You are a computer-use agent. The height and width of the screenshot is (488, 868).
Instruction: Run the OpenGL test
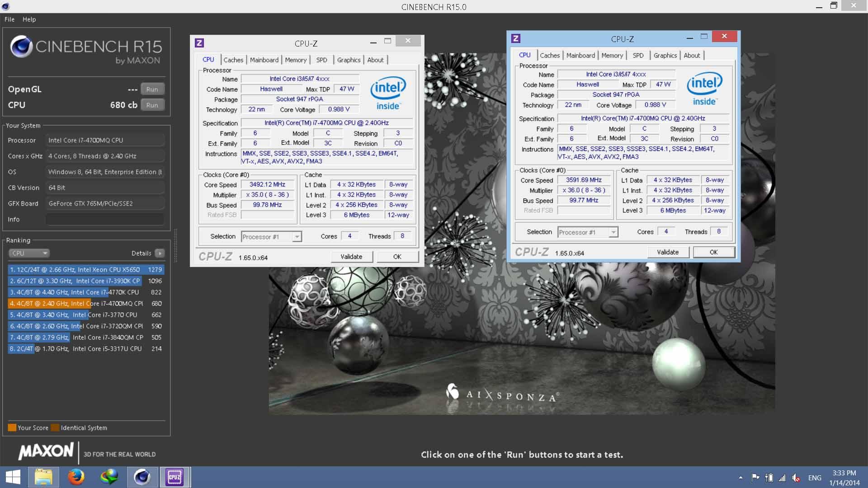coord(152,89)
